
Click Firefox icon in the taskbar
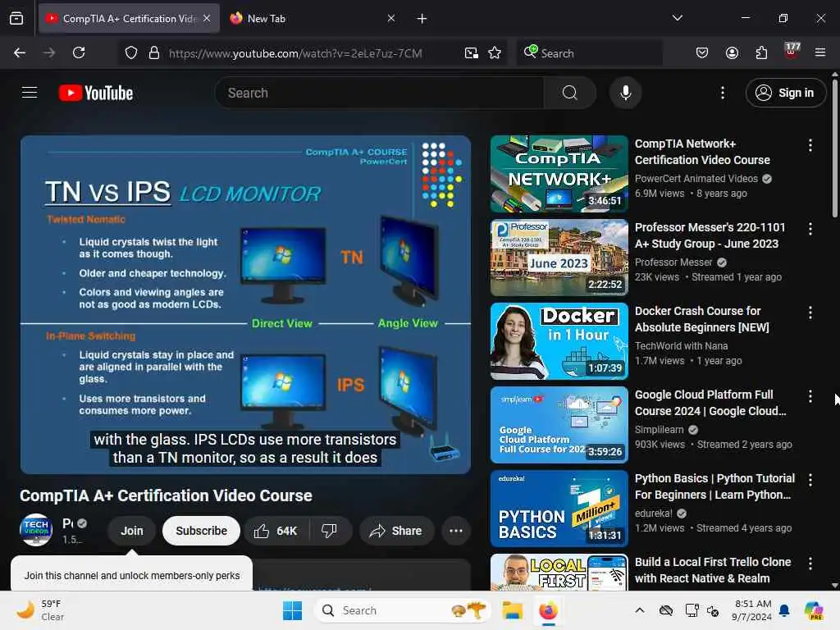pos(548,610)
